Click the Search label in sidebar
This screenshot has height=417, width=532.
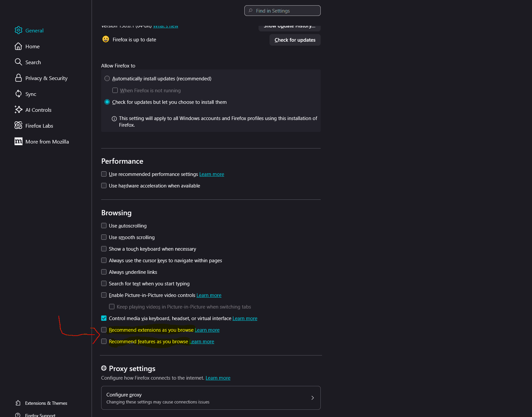click(x=33, y=62)
